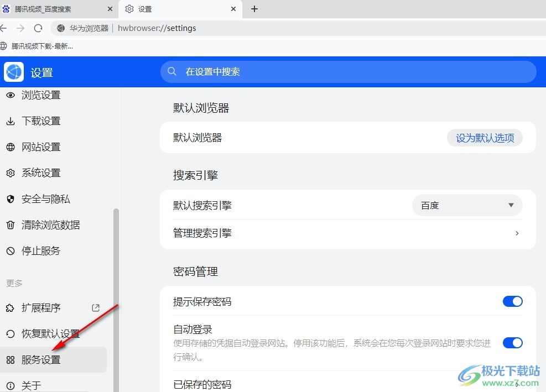Click the info icon for 关于
Image resolution: width=546 pixels, height=392 pixels.
(11, 386)
